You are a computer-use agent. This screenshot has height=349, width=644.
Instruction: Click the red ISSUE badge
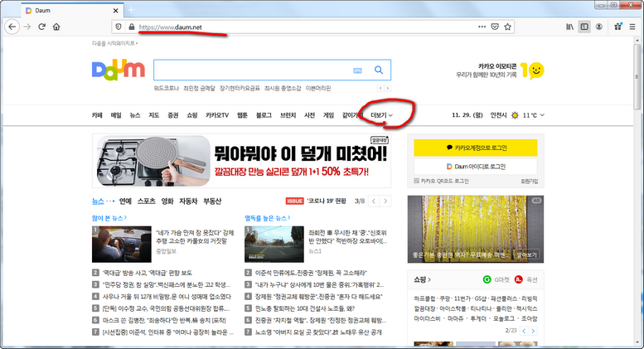tap(294, 201)
